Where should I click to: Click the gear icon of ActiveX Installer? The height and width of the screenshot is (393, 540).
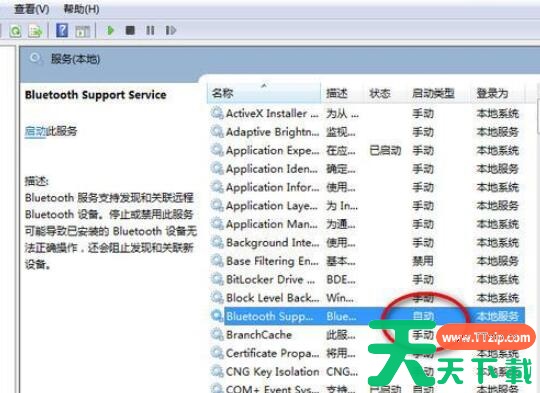coord(217,113)
